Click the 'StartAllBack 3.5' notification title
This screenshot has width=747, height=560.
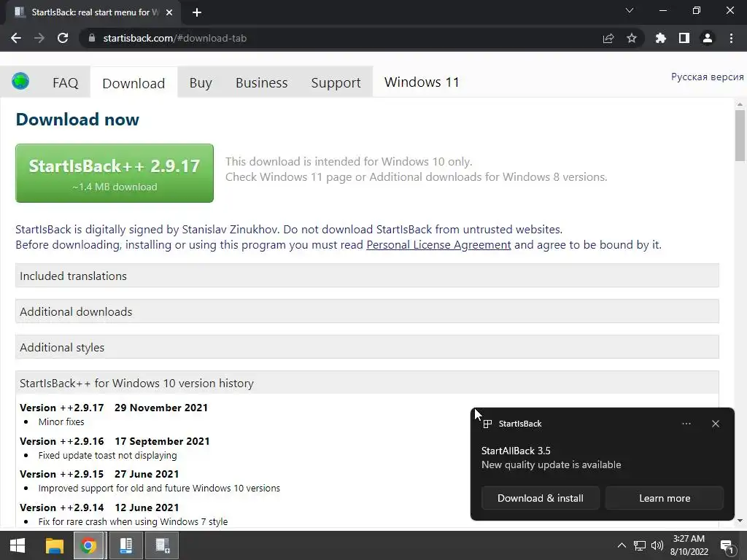point(516,451)
